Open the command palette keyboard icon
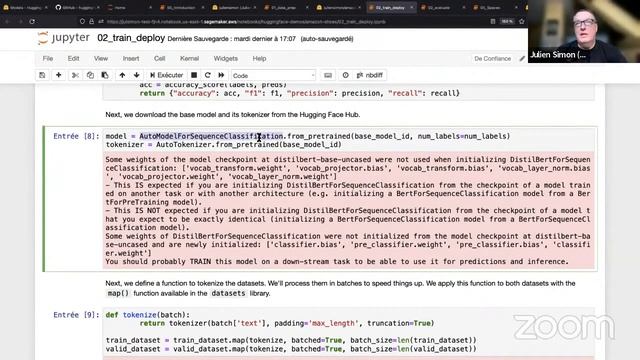The image size is (640, 360). click(328, 75)
